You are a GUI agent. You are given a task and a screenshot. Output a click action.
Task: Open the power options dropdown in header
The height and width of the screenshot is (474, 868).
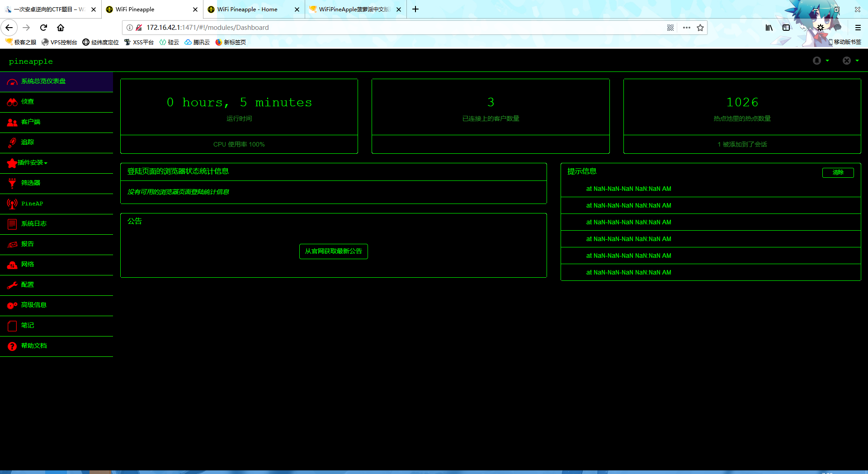click(x=850, y=61)
